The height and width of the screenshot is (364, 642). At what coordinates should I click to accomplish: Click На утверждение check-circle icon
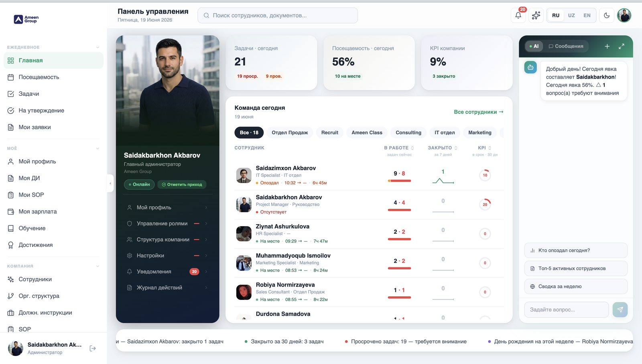click(11, 111)
